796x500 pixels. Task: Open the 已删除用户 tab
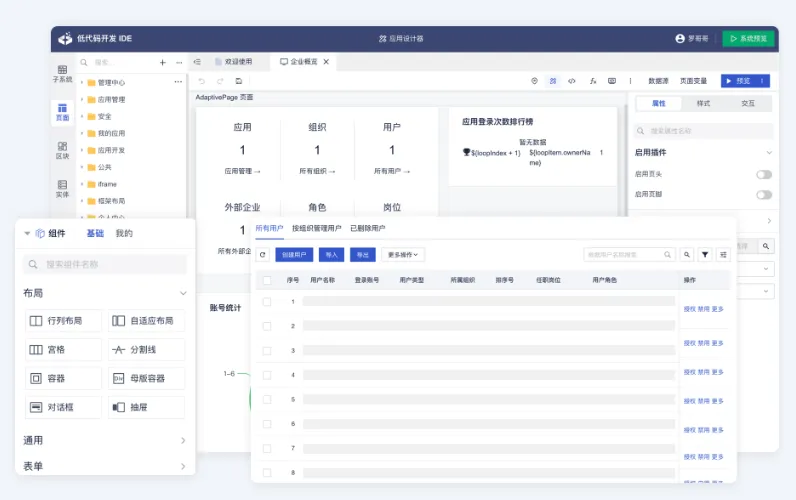click(368, 228)
